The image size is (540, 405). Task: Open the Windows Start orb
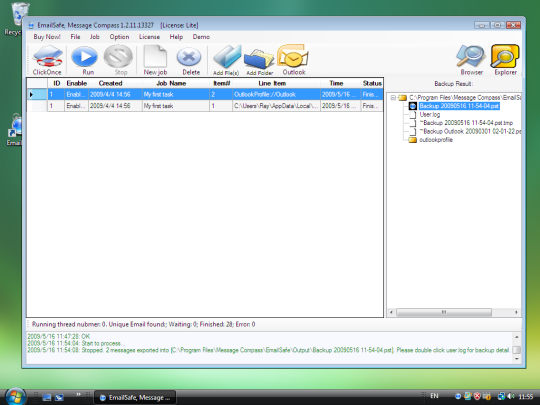tap(15, 396)
